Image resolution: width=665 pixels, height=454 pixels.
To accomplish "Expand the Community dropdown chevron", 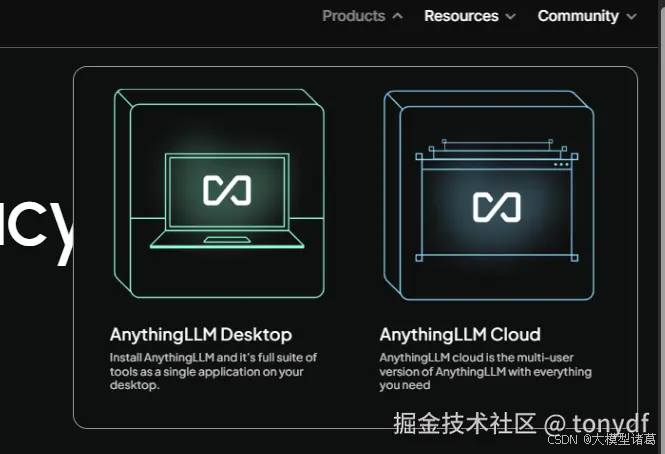I will tap(631, 17).
